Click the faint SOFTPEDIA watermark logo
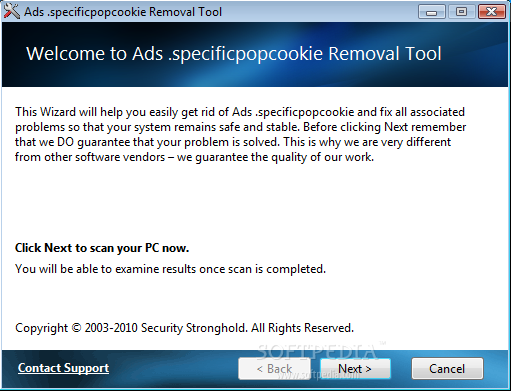Screen dimensions: 511x391 point(320,352)
